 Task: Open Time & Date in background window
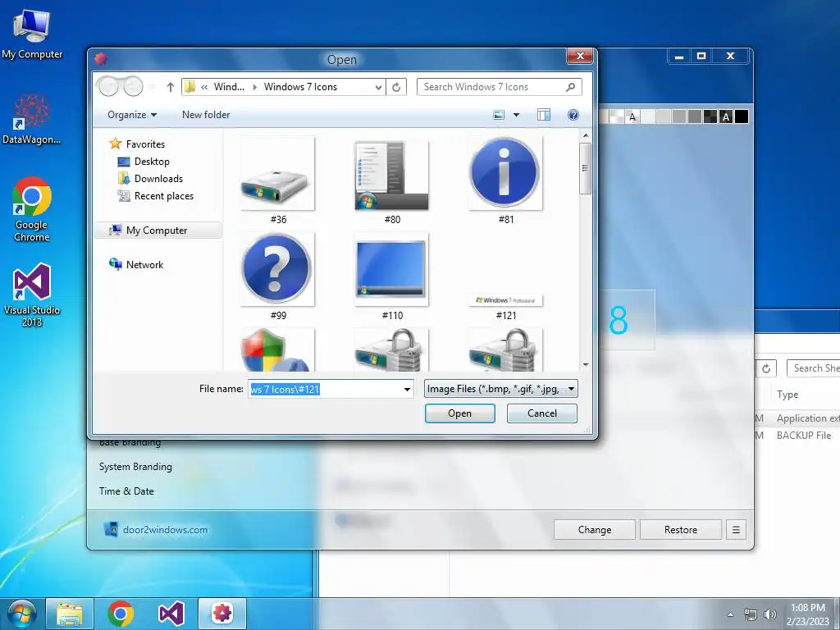(x=126, y=491)
